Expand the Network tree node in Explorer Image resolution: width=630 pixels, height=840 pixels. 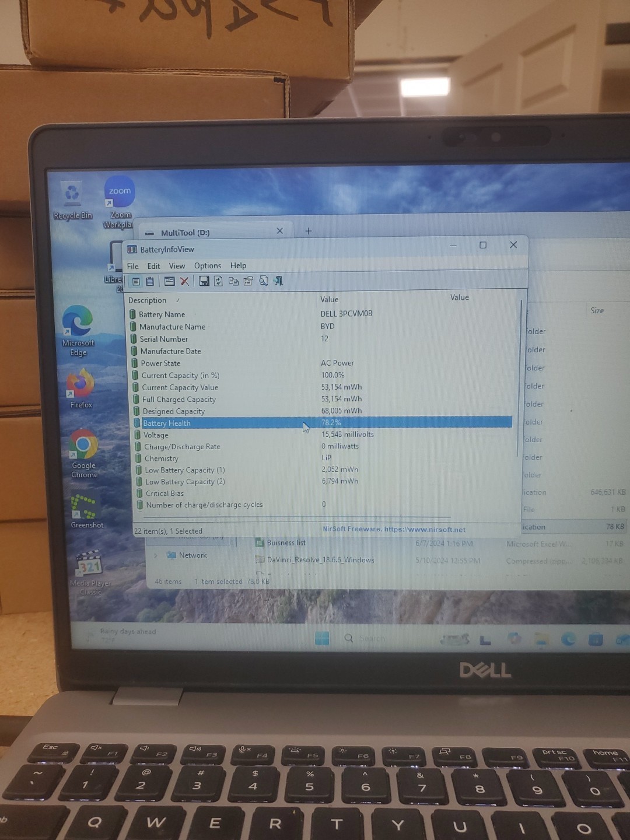[155, 555]
